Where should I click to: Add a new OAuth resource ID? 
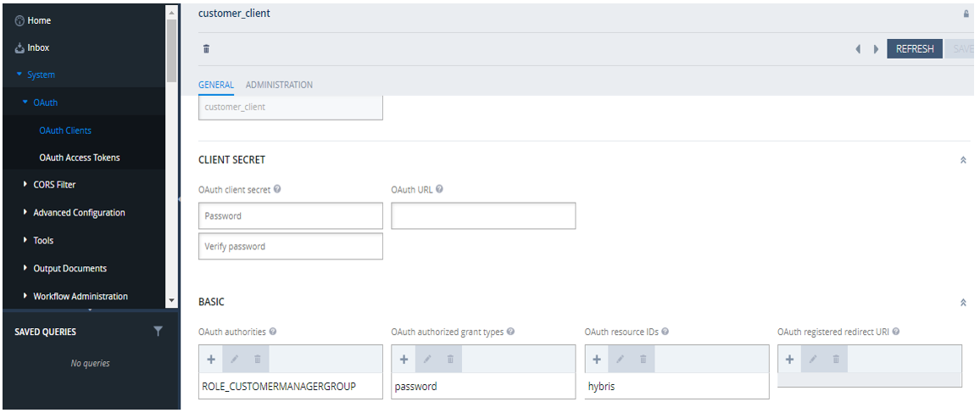[x=597, y=360]
